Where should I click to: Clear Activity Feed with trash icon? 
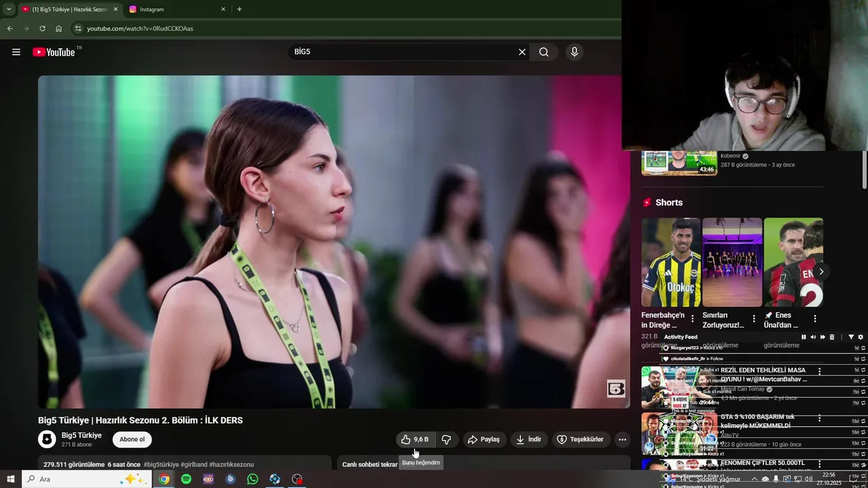pos(832,337)
